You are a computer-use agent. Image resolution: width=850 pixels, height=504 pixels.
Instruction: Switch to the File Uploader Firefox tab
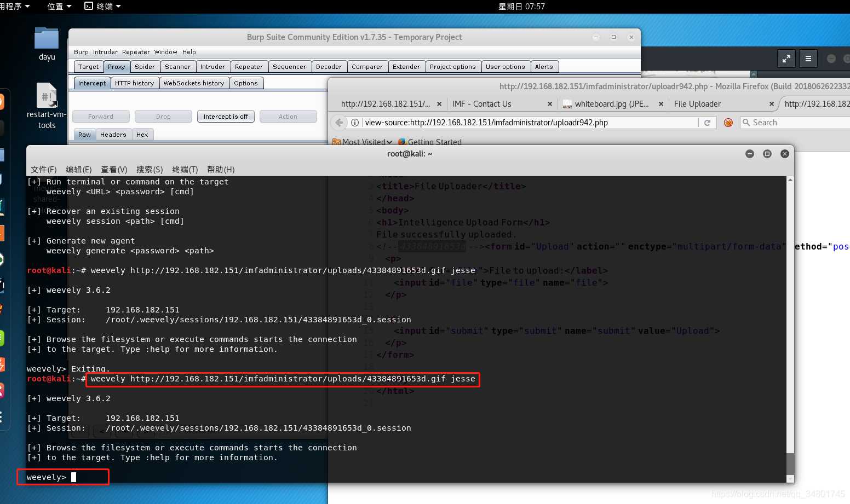[723, 104]
